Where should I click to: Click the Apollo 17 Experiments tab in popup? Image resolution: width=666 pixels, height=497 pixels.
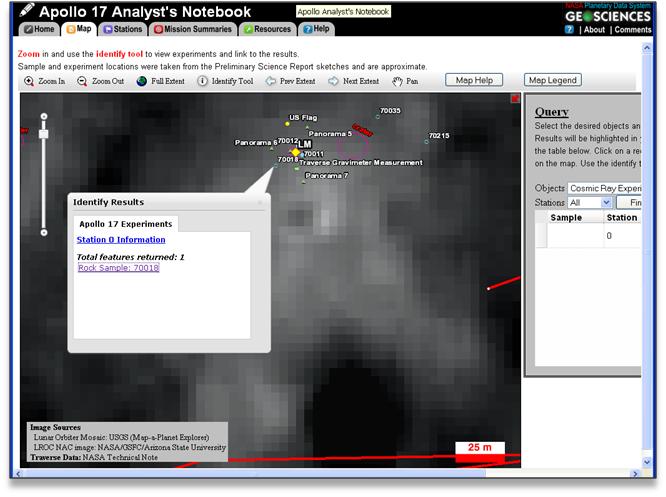(x=126, y=224)
